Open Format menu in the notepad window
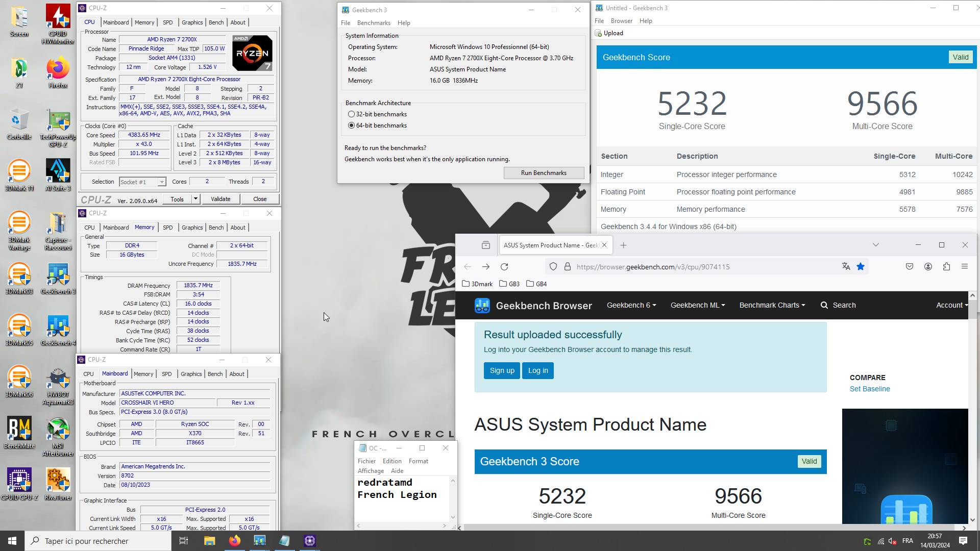The height and width of the screenshot is (551, 980). pyautogui.click(x=419, y=461)
